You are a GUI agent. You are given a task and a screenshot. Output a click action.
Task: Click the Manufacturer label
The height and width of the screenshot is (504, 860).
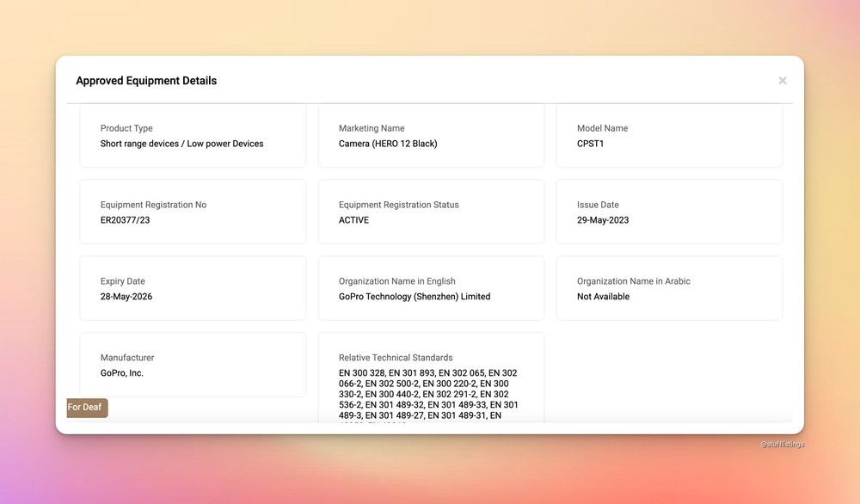tap(127, 358)
